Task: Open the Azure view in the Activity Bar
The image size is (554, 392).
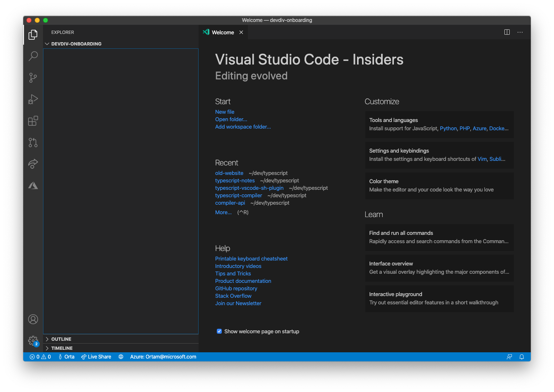Action: pos(33,185)
